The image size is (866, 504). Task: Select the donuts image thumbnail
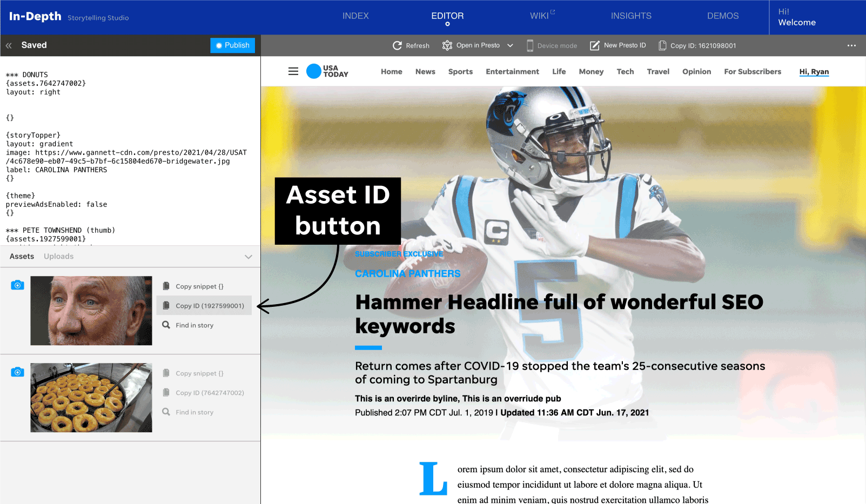tap(91, 398)
